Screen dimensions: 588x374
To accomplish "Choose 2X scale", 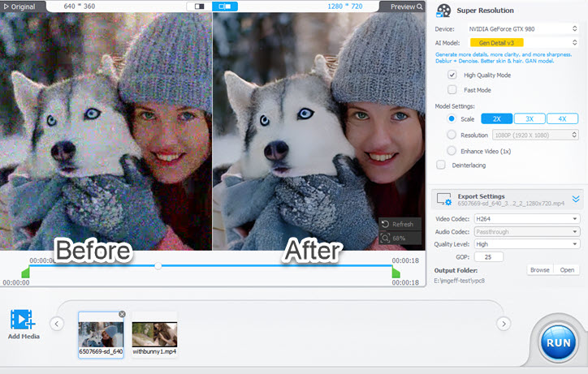I will [496, 118].
